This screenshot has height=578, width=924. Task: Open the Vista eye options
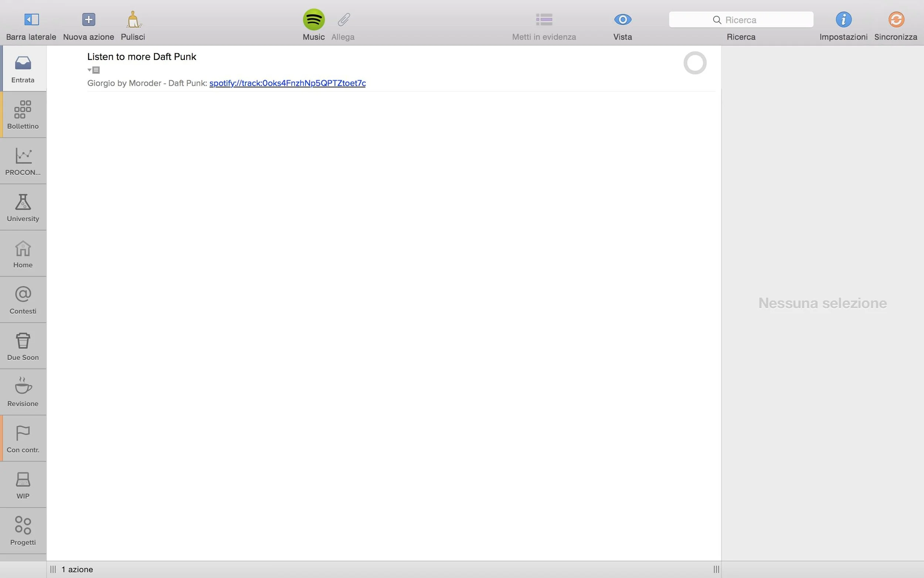(x=623, y=20)
